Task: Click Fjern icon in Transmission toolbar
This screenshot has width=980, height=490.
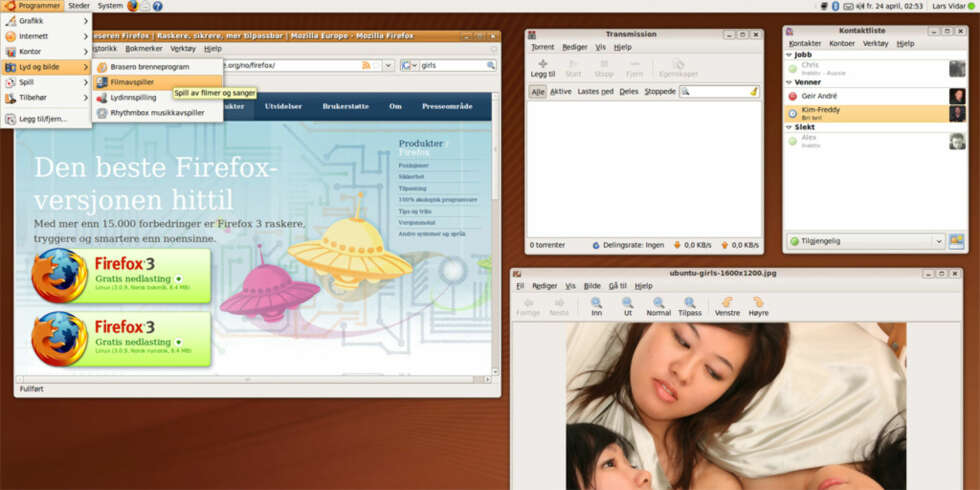Action: (x=634, y=68)
